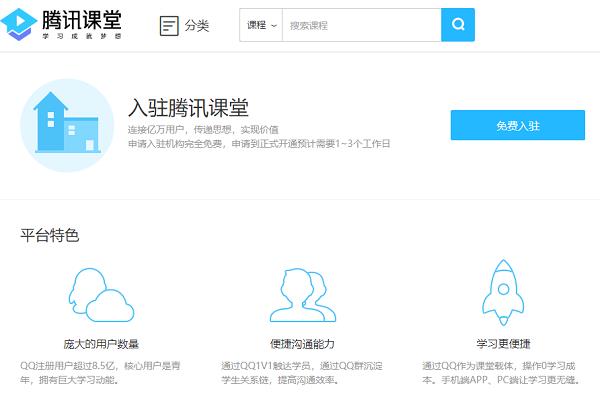Viewport: 600px width, 398px height.
Task: Click the 入驻腾讯课堂 heading
Action: coord(188,108)
